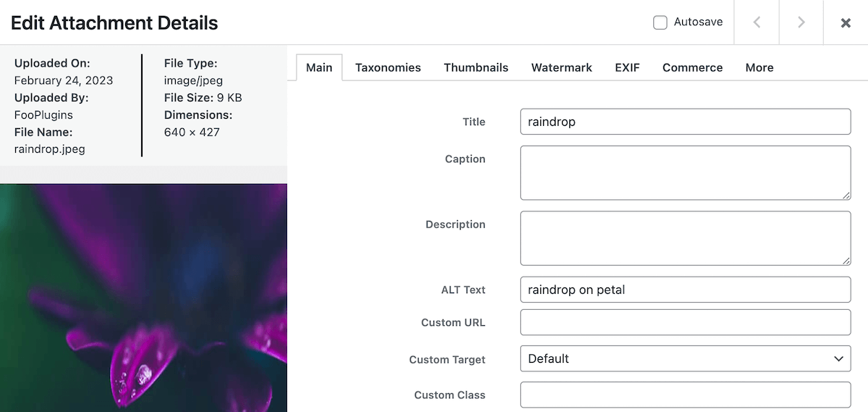868x412 pixels.
Task: Focus the Description text area
Action: [685, 238]
